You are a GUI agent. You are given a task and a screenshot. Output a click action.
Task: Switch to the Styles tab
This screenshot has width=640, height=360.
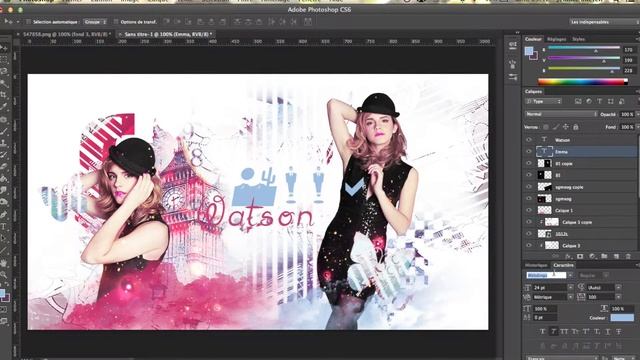(578, 39)
